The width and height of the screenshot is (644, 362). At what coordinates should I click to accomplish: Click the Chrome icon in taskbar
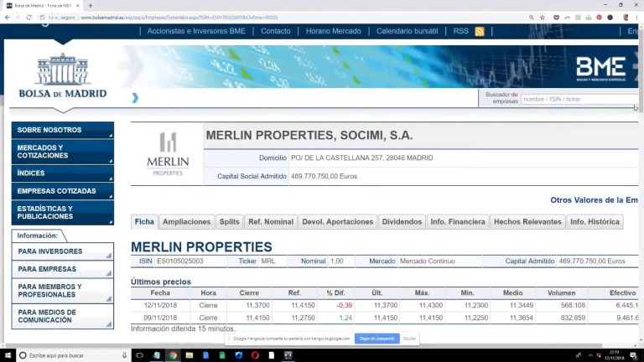click(x=173, y=355)
